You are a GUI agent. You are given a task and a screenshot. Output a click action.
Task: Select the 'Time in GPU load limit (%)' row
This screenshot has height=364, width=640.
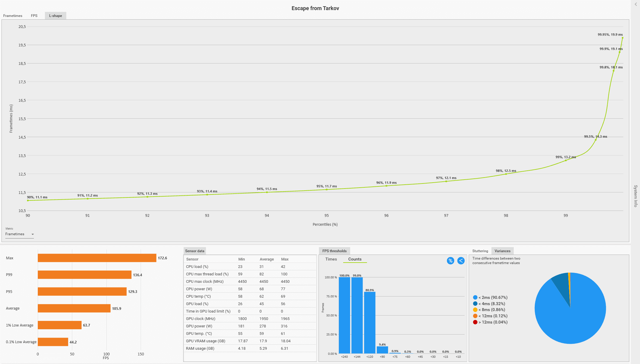point(250,311)
